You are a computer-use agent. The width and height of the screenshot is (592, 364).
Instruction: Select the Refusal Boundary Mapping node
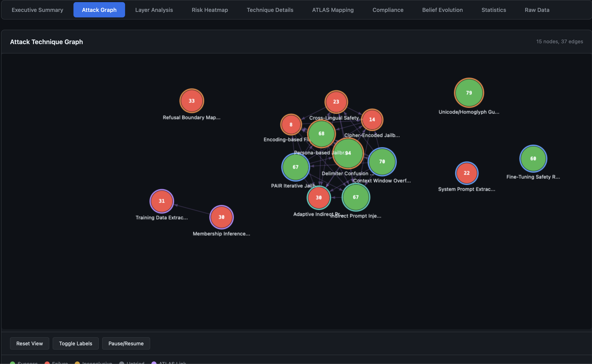click(192, 101)
